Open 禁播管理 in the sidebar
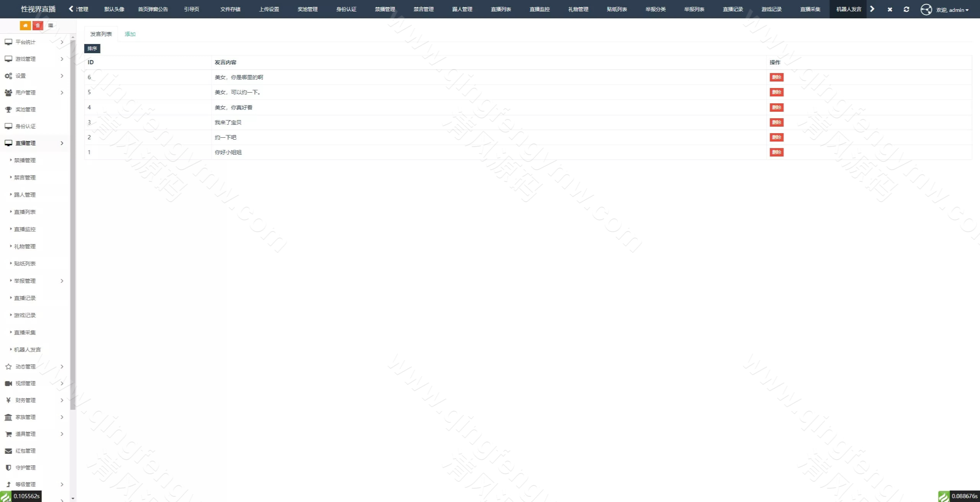Screen dimensions: 980x502 coord(25,160)
